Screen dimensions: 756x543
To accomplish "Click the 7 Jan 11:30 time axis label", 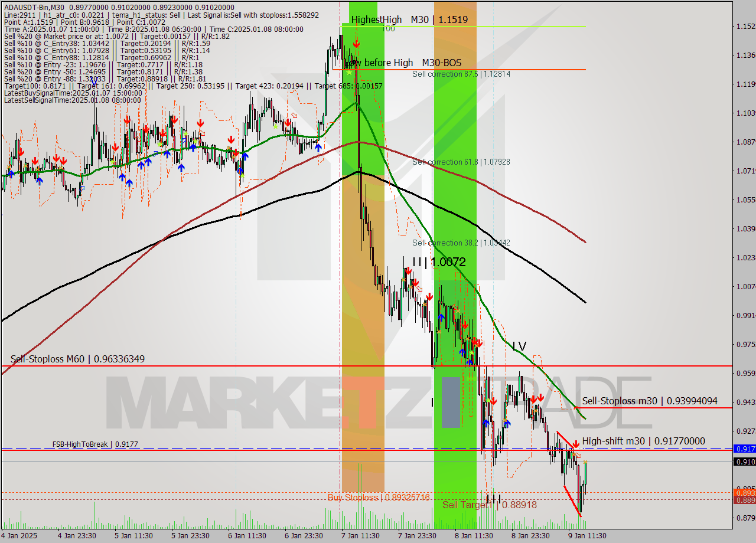I will click(x=360, y=536).
